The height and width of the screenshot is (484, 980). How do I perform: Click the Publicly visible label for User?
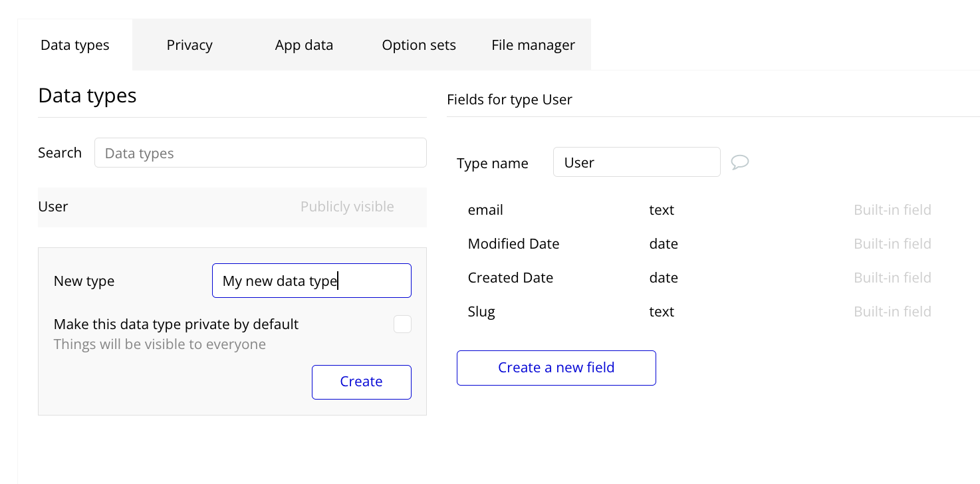pos(347,207)
